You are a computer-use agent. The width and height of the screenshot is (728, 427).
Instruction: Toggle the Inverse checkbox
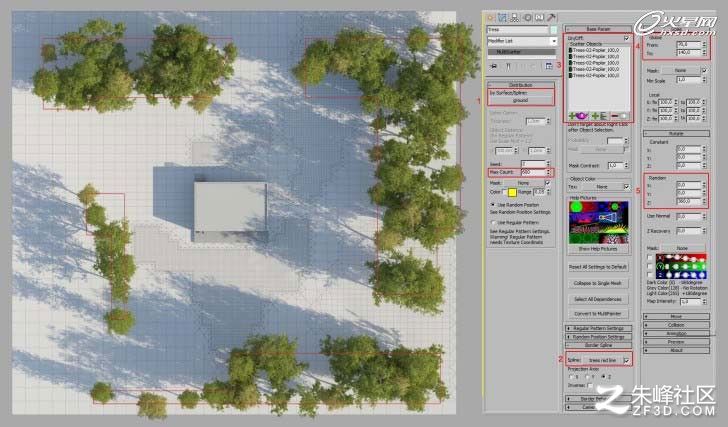point(589,385)
